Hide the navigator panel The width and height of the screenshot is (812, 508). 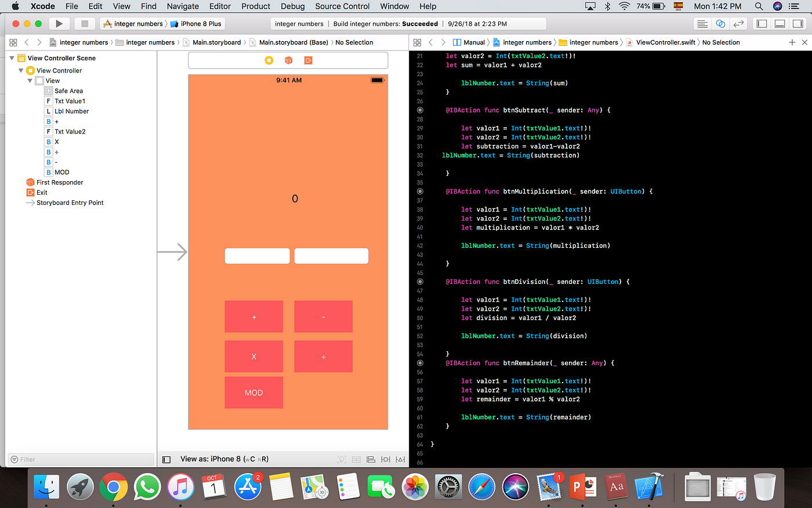point(762,24)
